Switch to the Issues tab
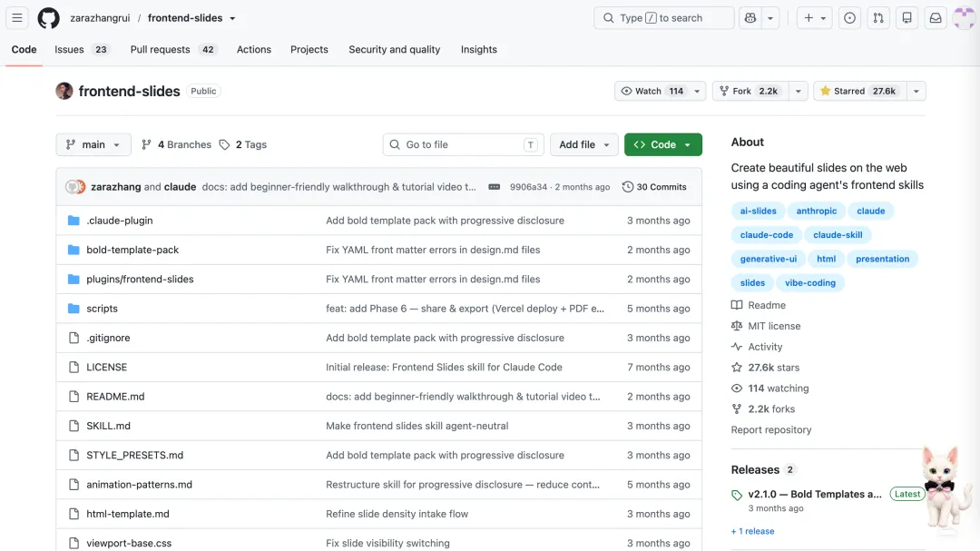This screenshot has height=551, width=980. point(82,49)
